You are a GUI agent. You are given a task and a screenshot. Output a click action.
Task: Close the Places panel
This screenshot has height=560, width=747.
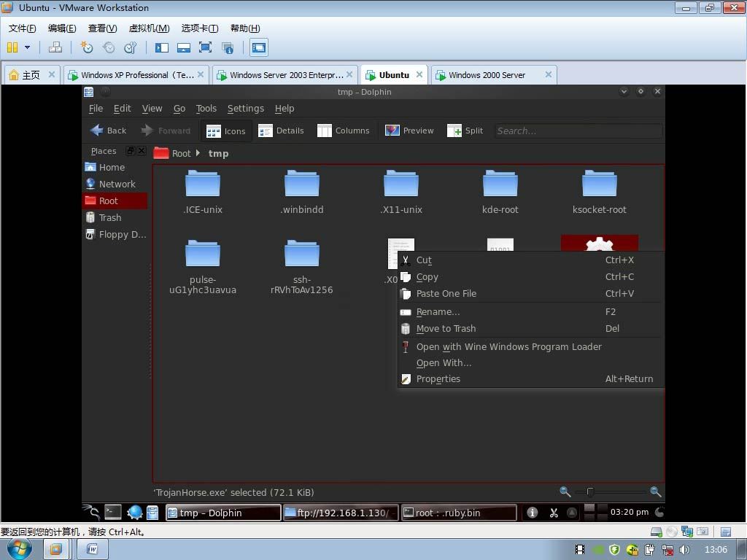tap(142, 151)
